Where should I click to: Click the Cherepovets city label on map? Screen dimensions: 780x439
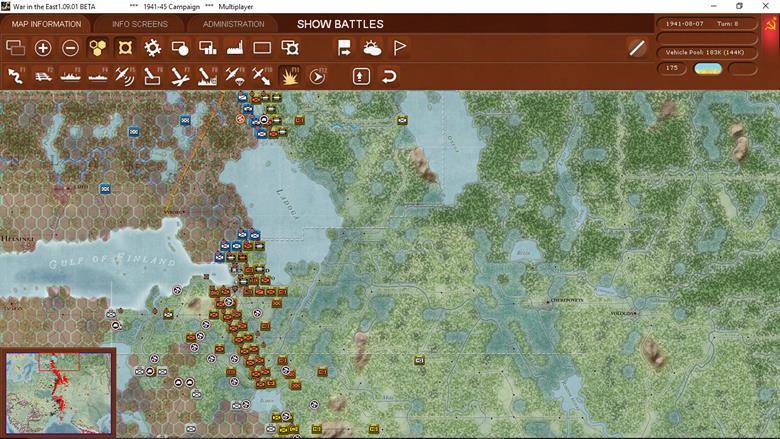pos(566,300)
